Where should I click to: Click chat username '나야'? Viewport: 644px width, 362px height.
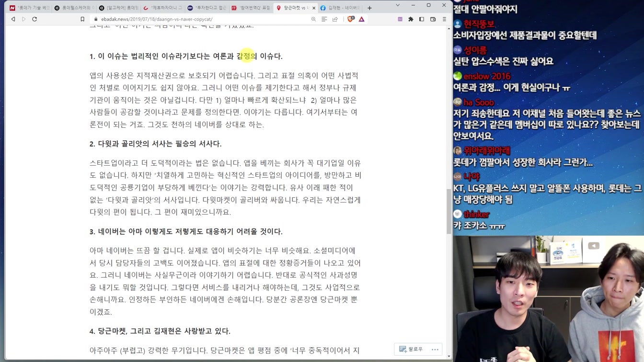[471, 177]
